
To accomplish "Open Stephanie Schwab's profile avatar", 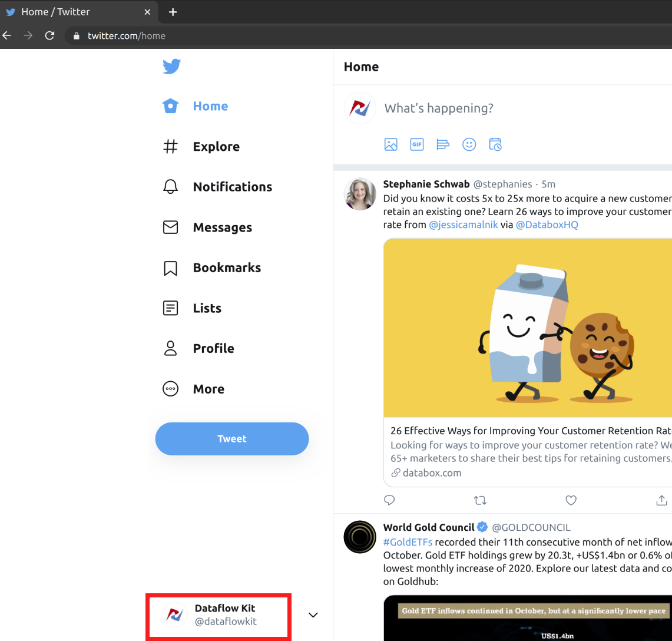I will [x=360, y=194].
